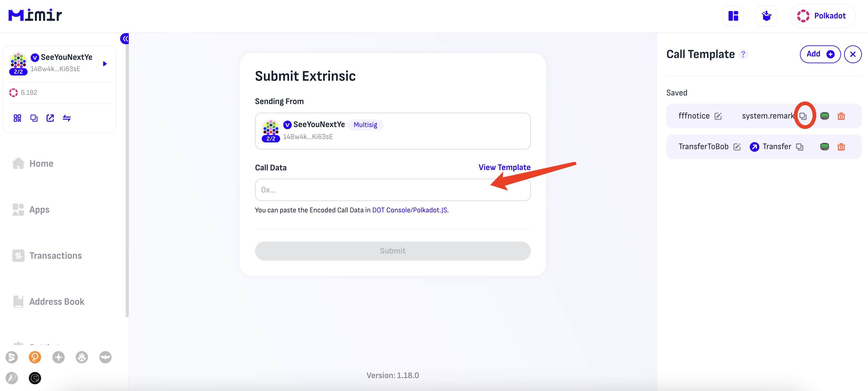Open the Address Book page
Viewport: 868px width, 391px height.
tap(57, 301)
